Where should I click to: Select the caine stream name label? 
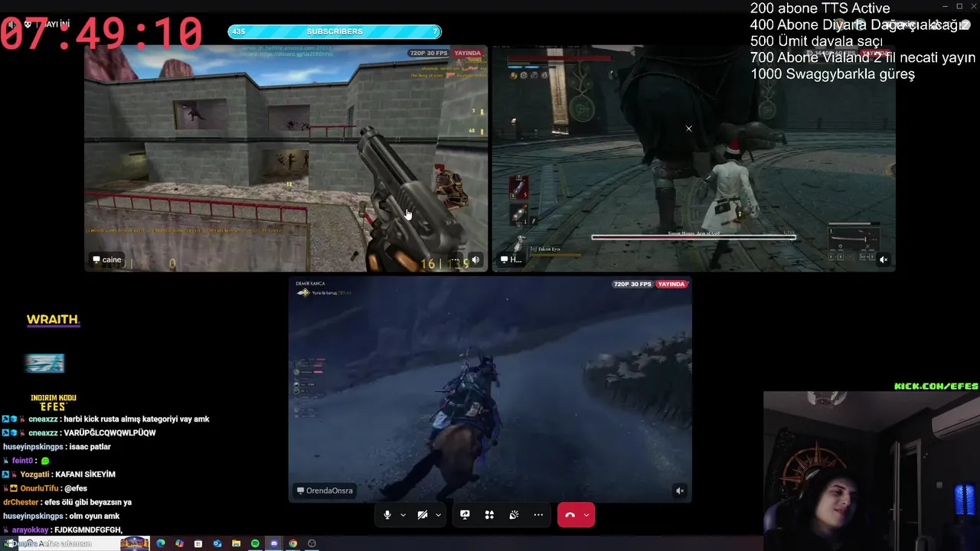107,260
